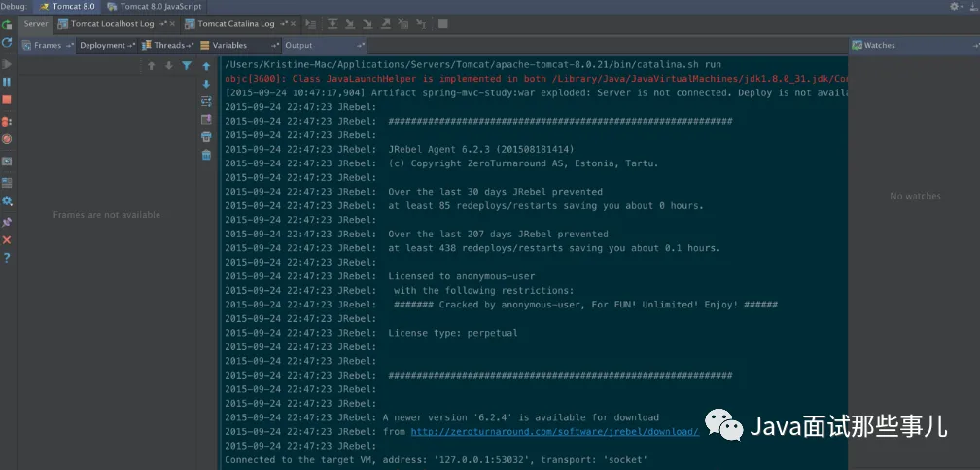The width and height of the screenshot is (980, 470).
Task: Click the Step Out icon
Action: tap(386, 23)
